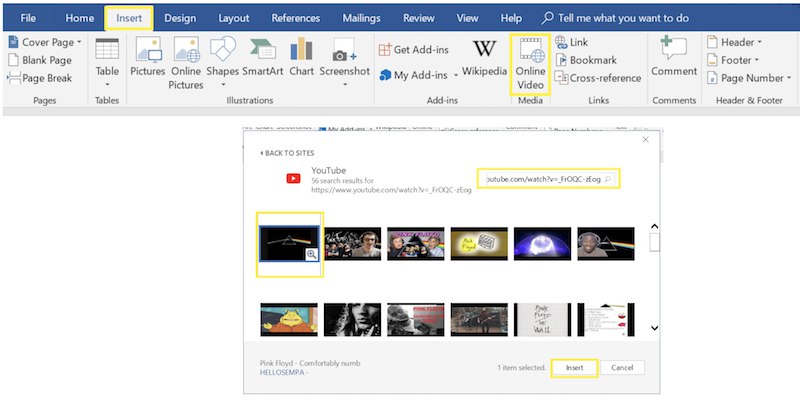Select the yellow Pink Floyd cube thumbnail
The width and height of the screenshot is (800, 404).
[x=479, y=244]
